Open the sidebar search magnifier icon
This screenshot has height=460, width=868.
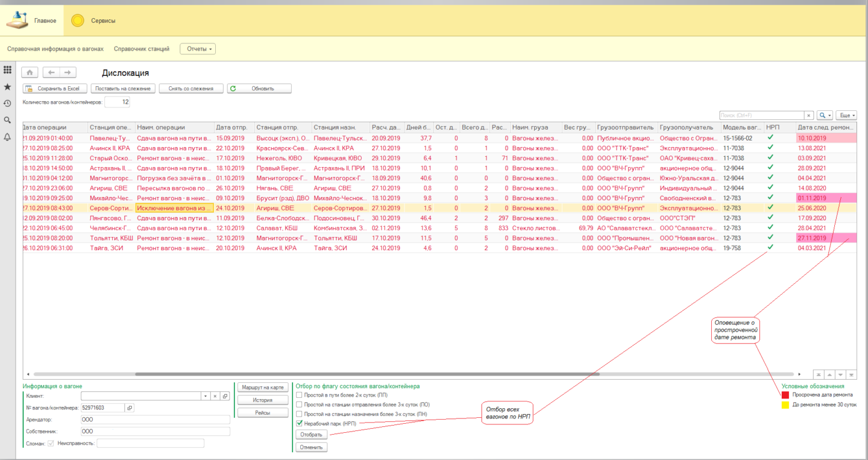point(7,120)
